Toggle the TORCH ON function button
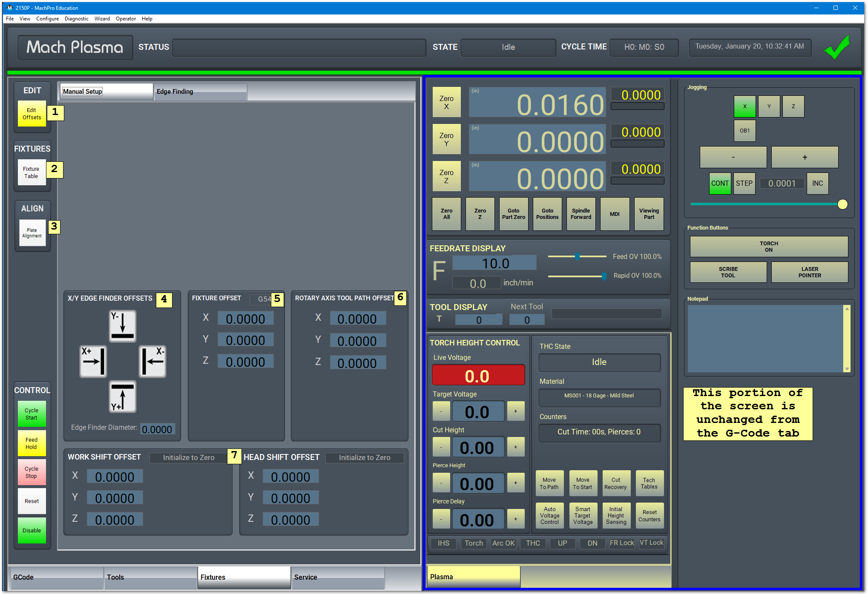 click(769, 247)
